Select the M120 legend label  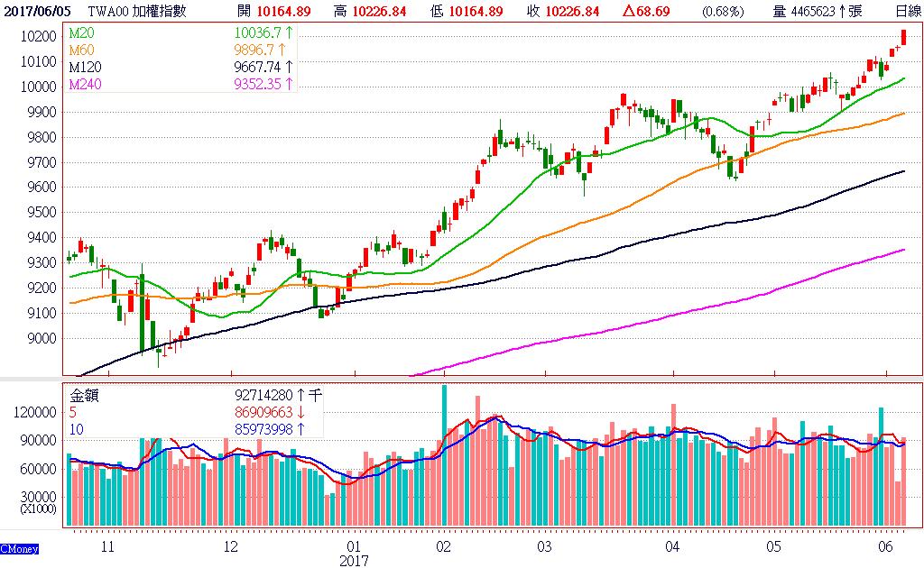coord(87,68)
